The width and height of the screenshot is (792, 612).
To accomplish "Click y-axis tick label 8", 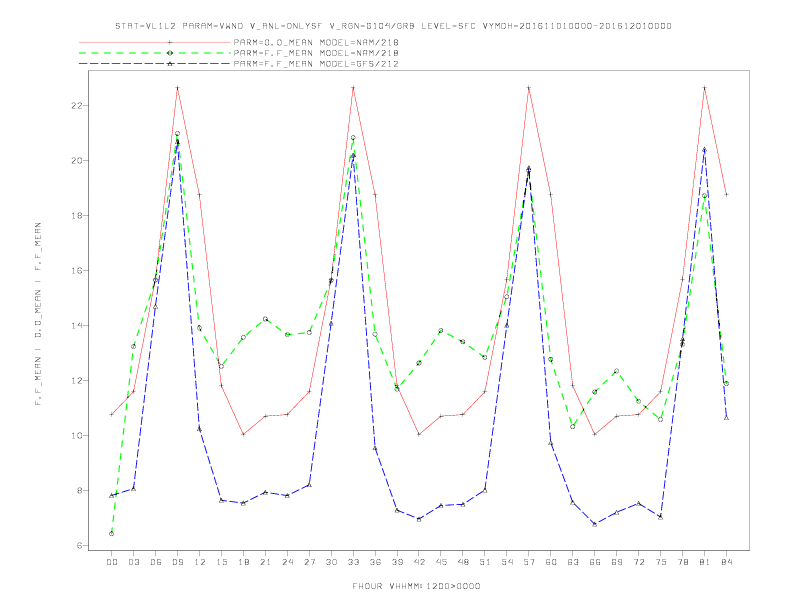I will (80, 491).
